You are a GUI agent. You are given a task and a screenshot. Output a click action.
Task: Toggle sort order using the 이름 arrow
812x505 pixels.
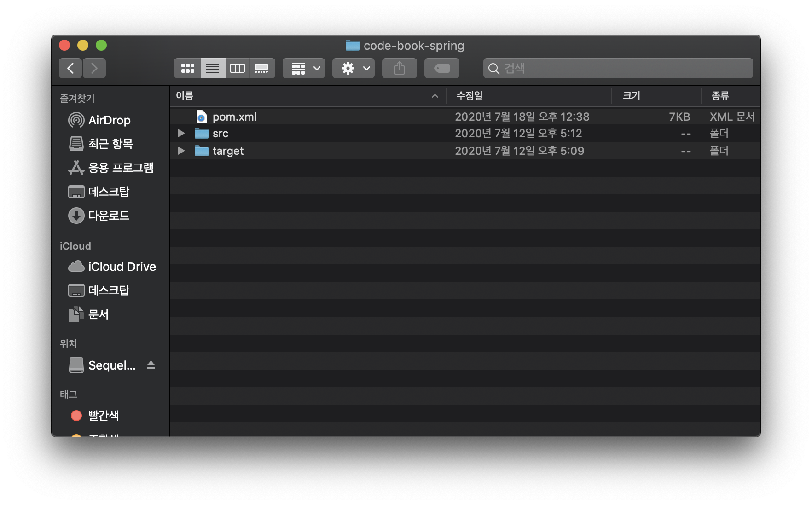pyautogui.click(x=435, y=96)
